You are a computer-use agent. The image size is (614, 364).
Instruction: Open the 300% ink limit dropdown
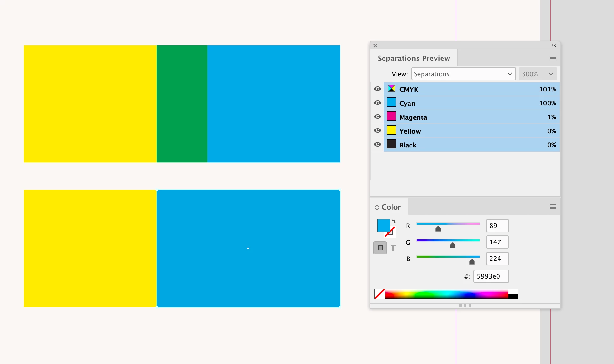tap(537, 74)
